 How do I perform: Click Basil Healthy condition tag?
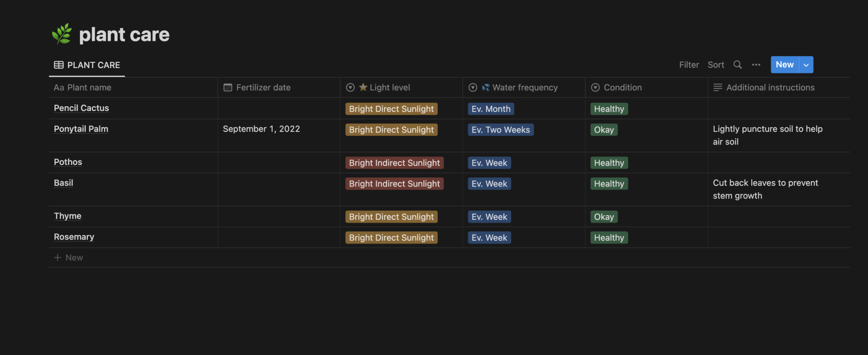[x=609, y=184]
